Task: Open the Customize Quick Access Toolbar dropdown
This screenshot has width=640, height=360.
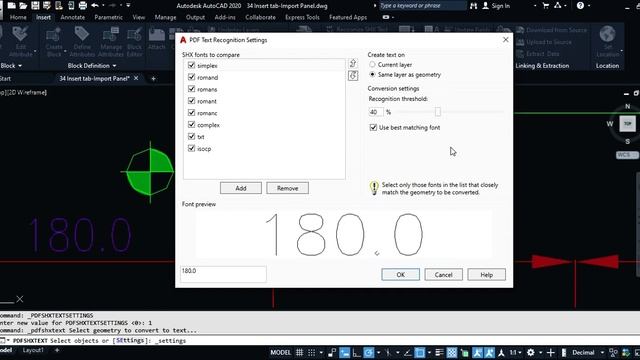Action: click(128, 6)
